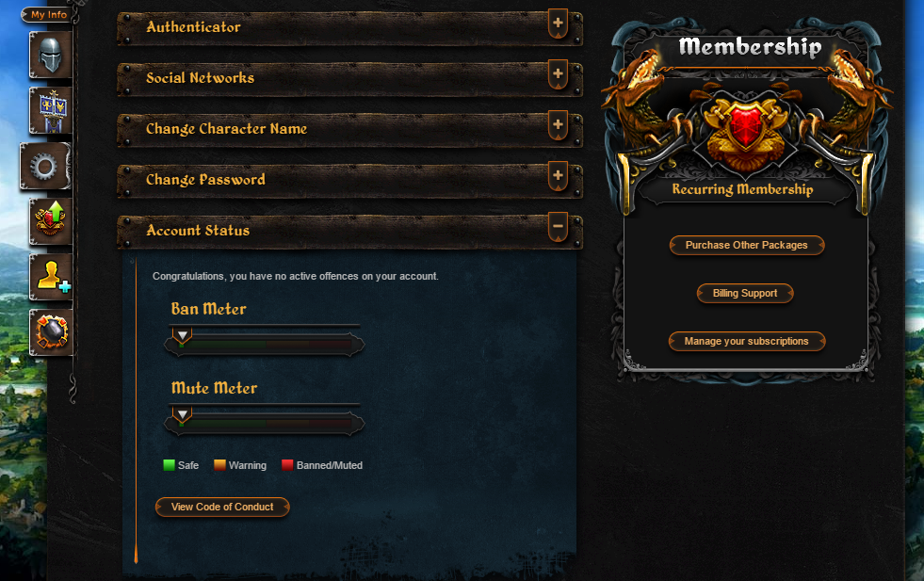
Task: Expand the Change Character Name section
Action: point(558,125)
